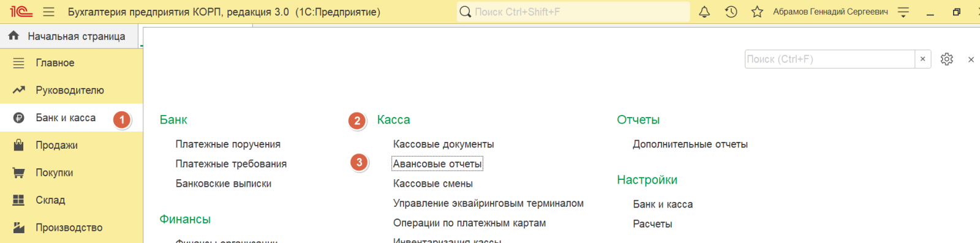The width and height of the screenshot is (980, 243).
Task: Click the Банк group heading
Action: coord(173,119)
